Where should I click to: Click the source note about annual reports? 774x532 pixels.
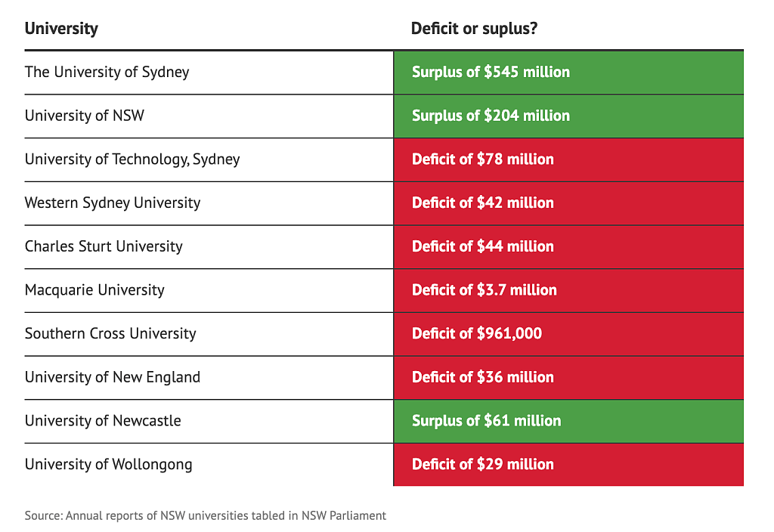coord(206,515)
